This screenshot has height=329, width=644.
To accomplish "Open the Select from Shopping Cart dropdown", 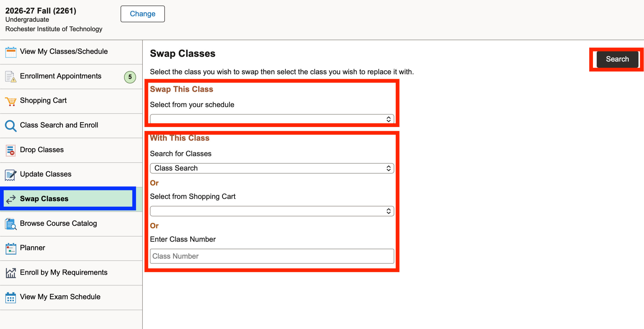I will click(271, 211).
